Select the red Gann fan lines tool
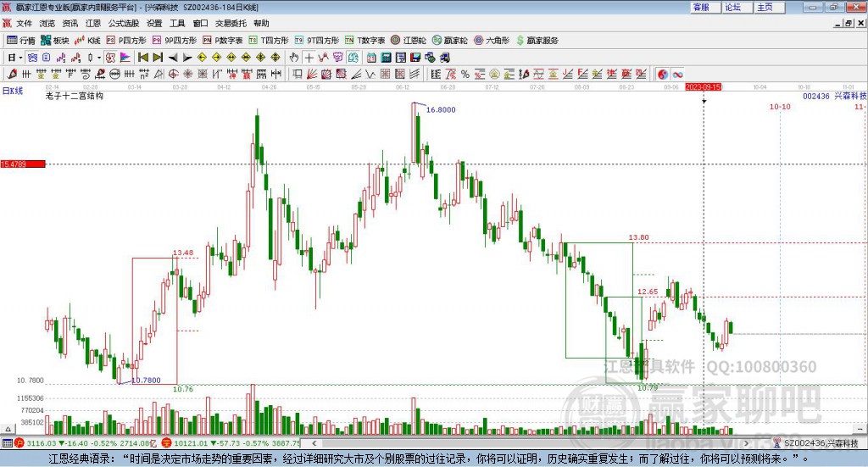This screenshot has height=467, width=868. [312, 74]
